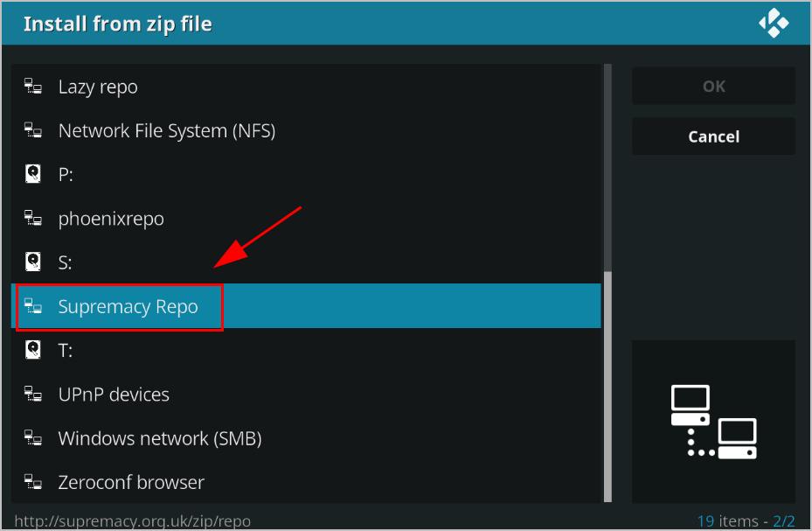Open Windows network (SMB) entry
812x531 pixels.
pyautogui.click(x=306, y=438)
